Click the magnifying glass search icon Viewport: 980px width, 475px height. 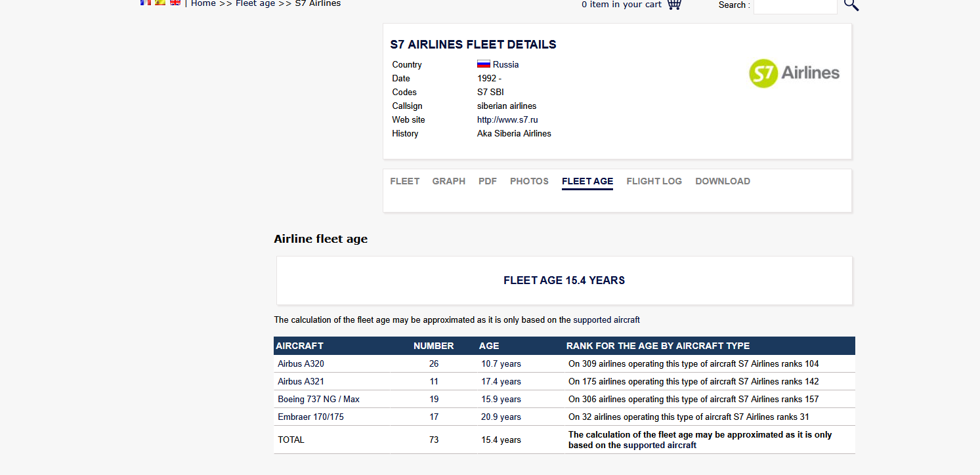coord(851,5)
